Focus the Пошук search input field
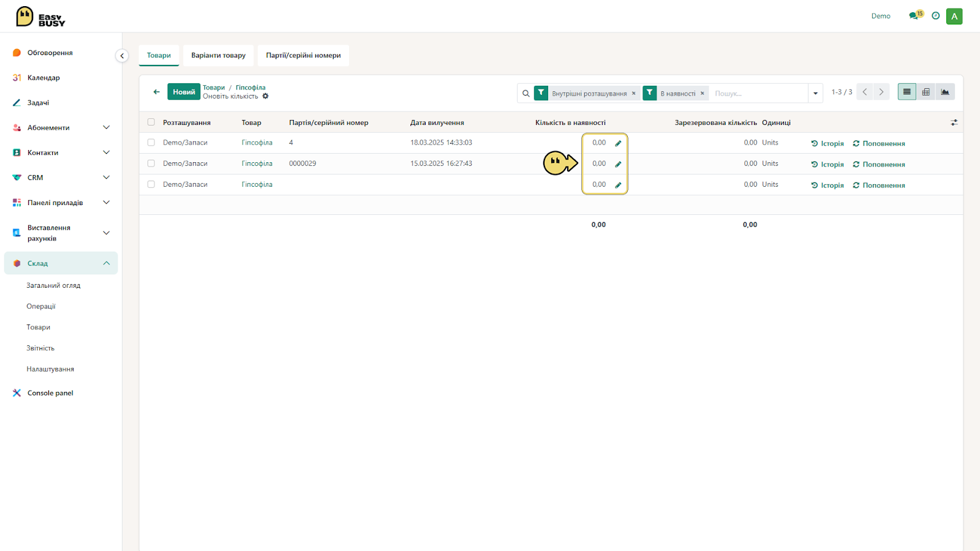Viewport: 980px width, 551px height. click(x=758, y=93)
